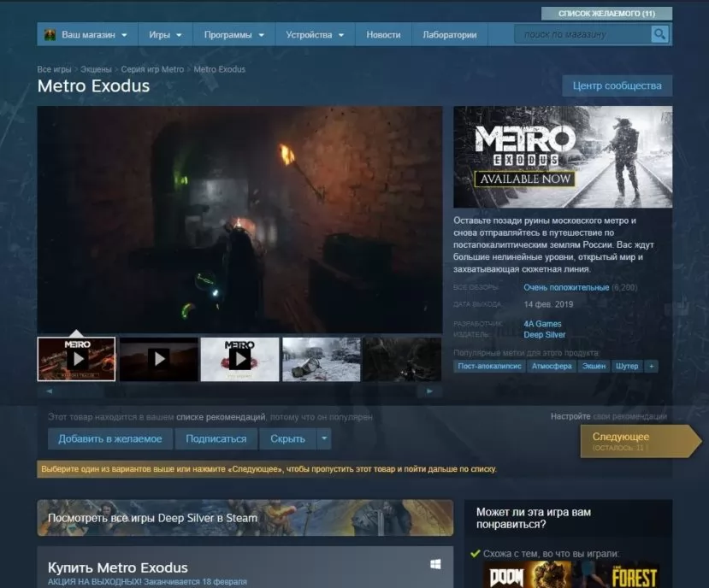Click the magnifier search icon
709x588 pixels.
coord(659,35)
